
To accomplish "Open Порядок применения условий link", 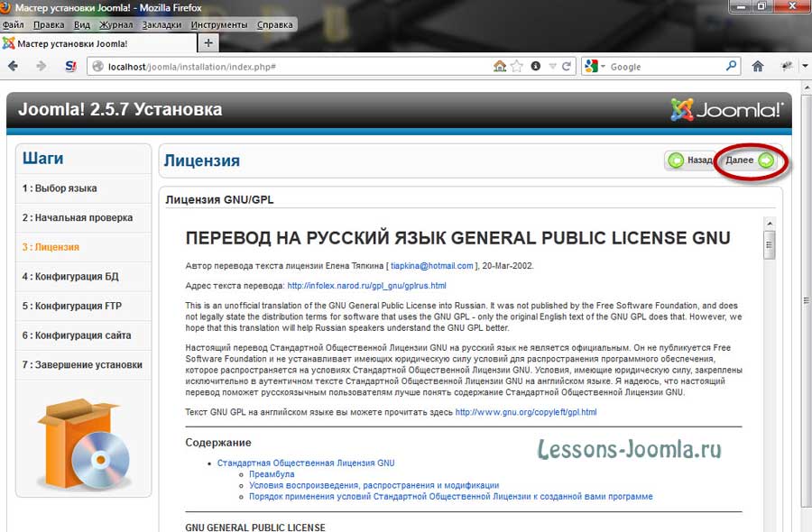I will pyautogui.click(x=450, y=496).
